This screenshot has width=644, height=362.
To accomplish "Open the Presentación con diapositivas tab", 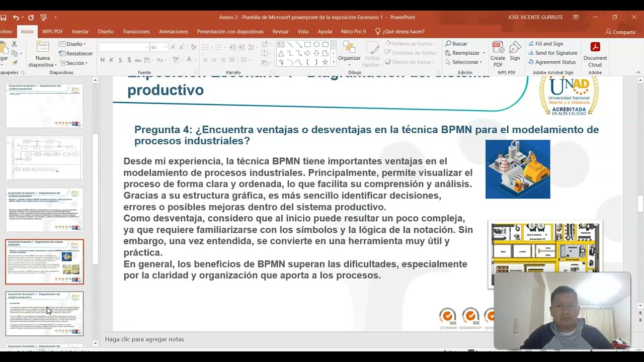I will point(230,32).
